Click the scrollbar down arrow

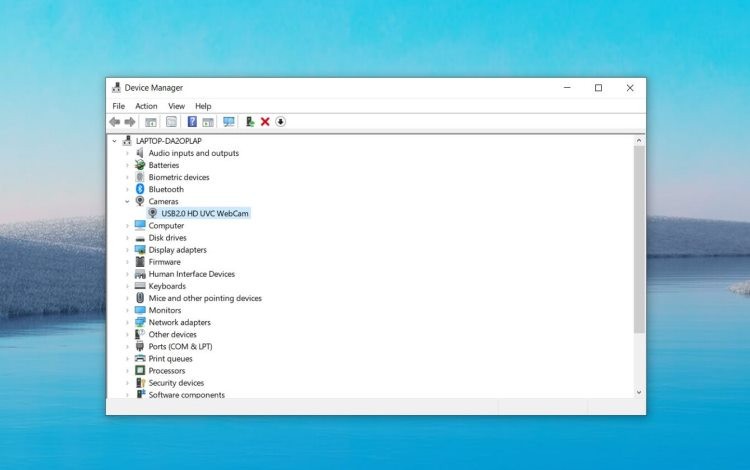point(639,392)
